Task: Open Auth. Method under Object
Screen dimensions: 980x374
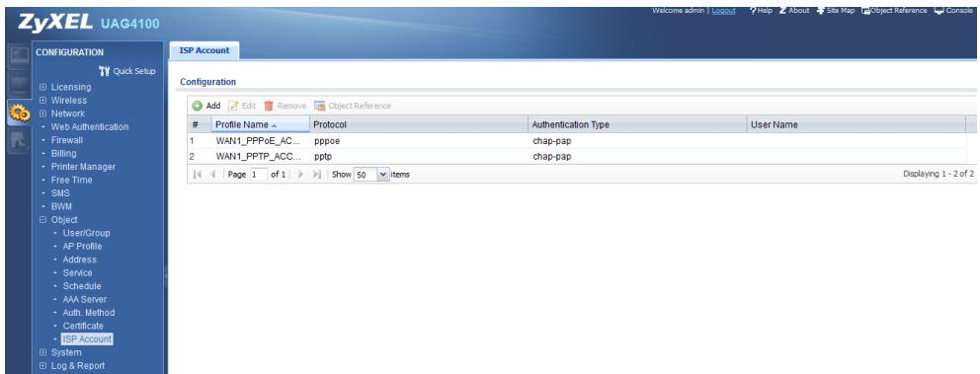Action: pos(89,312)
